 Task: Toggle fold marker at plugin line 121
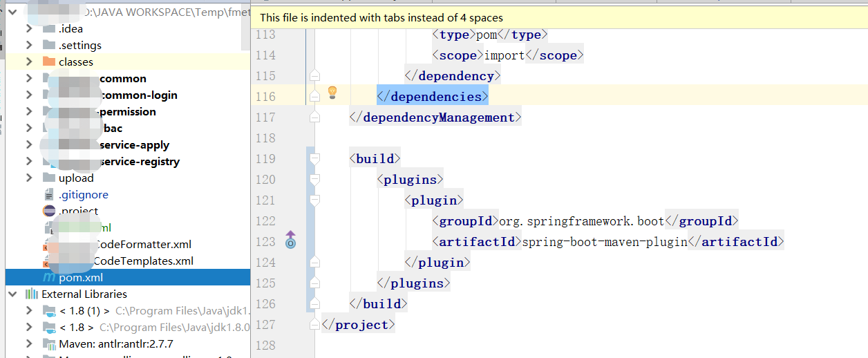coord(315,200)
